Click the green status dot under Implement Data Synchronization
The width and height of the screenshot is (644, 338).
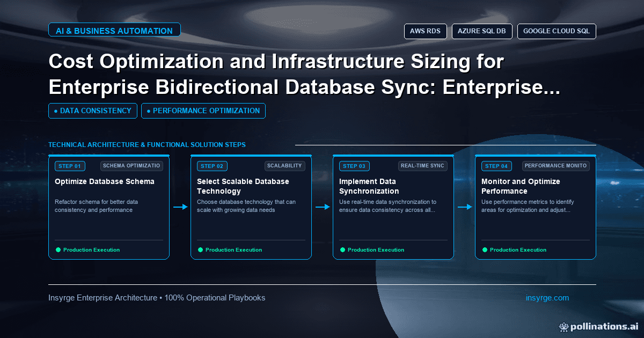click(342, 250)
